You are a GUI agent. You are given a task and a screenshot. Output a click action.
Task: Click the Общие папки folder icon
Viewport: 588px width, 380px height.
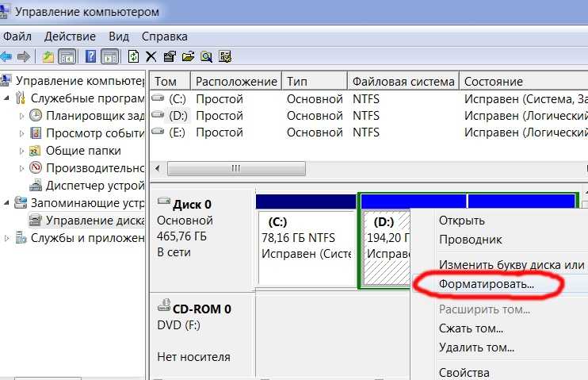(x=35, y=151)
